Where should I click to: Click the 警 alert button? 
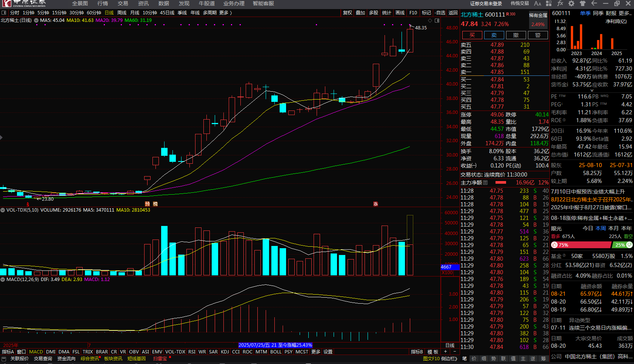coord(538,35)
